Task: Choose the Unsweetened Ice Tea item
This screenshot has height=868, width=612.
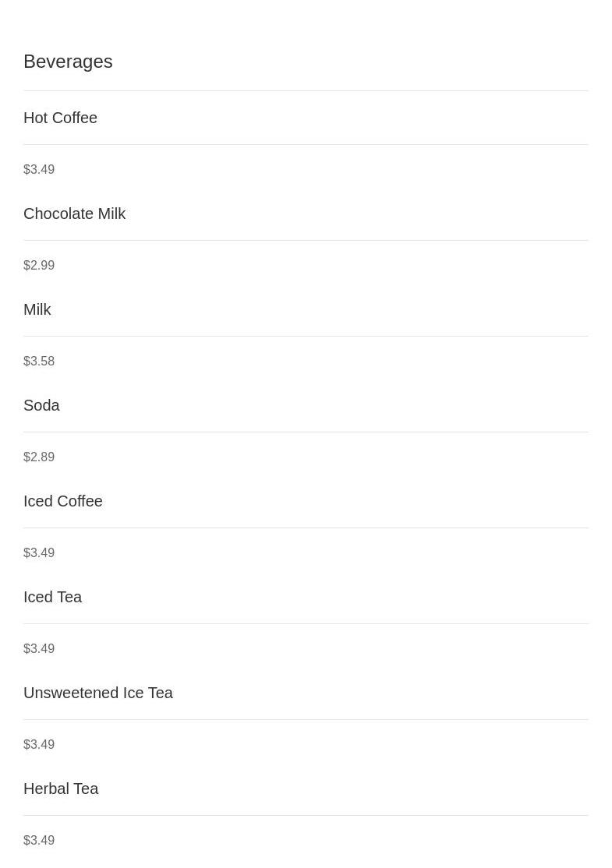Action: pos(98,693)
